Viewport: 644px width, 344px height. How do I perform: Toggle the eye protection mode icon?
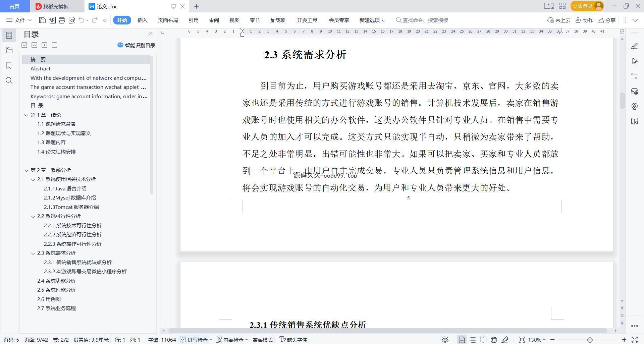pyautogui.click(x=445, y=340)
